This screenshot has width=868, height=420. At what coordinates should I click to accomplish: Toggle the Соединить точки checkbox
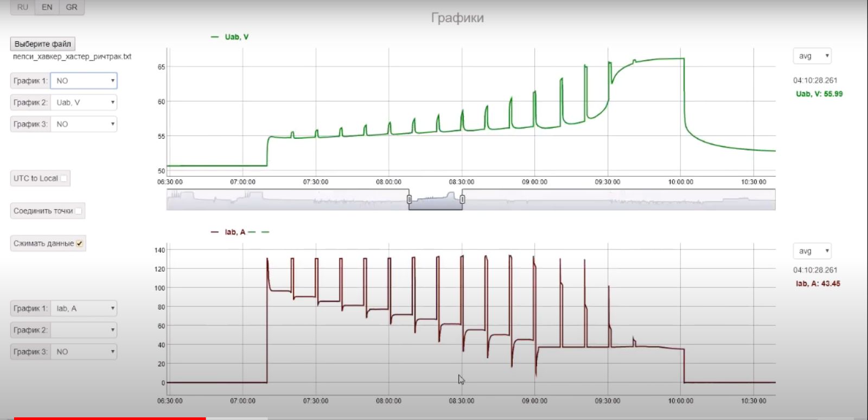pos(79,211)
